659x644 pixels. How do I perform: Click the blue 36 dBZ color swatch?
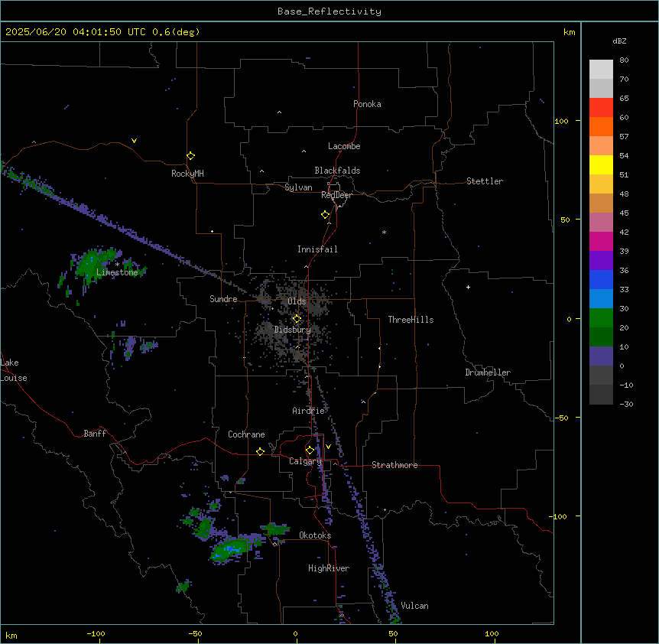(601, 279)
